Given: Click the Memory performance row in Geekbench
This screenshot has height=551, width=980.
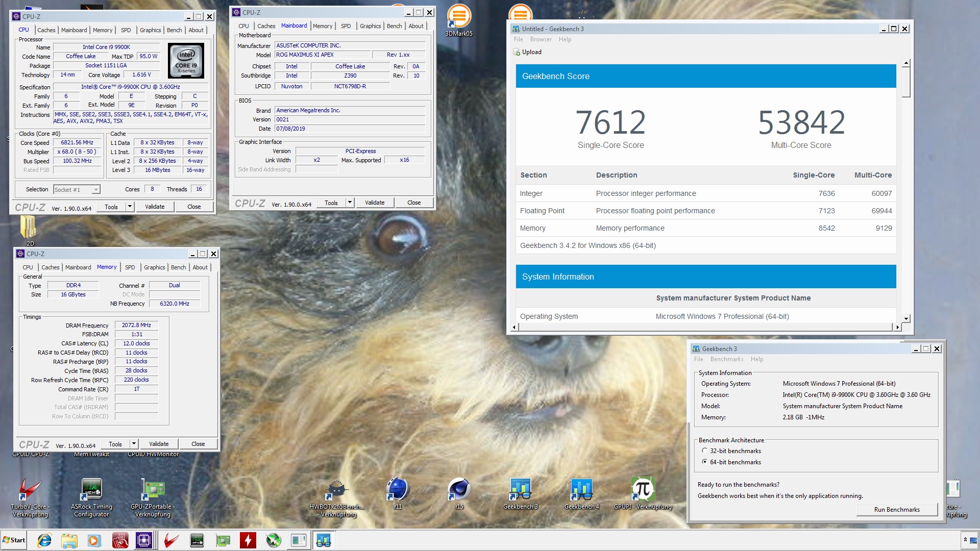Looking at the screenshot, I should pos(706,228).
